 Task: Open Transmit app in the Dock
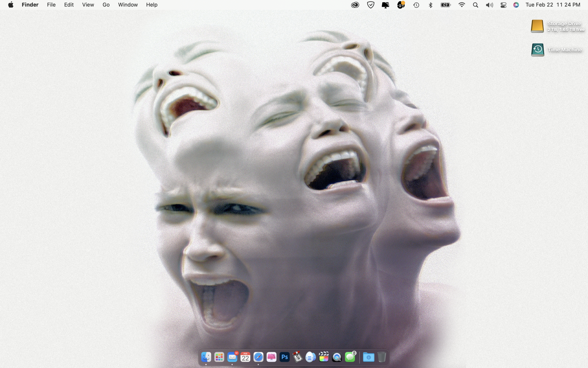pos(298,357)
